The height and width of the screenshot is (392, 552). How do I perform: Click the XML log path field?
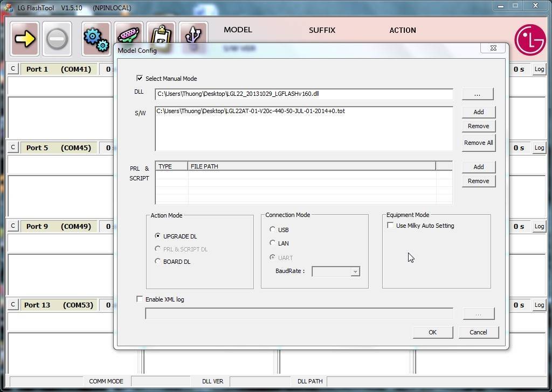(x=299, y=313)
